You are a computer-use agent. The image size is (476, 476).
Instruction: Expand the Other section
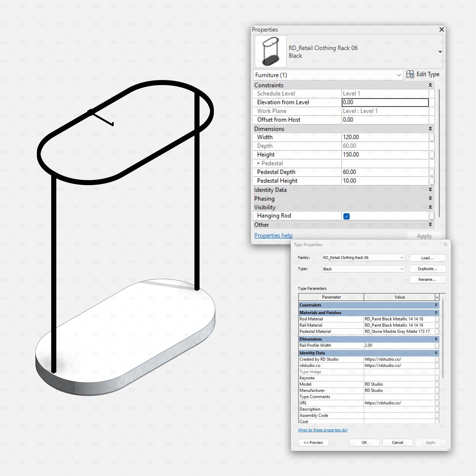point(430,224)
